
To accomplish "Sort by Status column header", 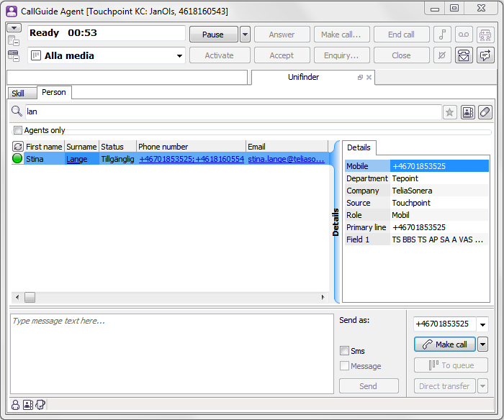I will click(117, 147).
